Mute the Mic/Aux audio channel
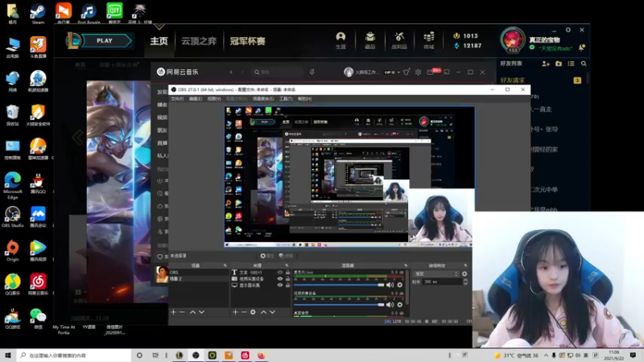 (x=390, y=285)
